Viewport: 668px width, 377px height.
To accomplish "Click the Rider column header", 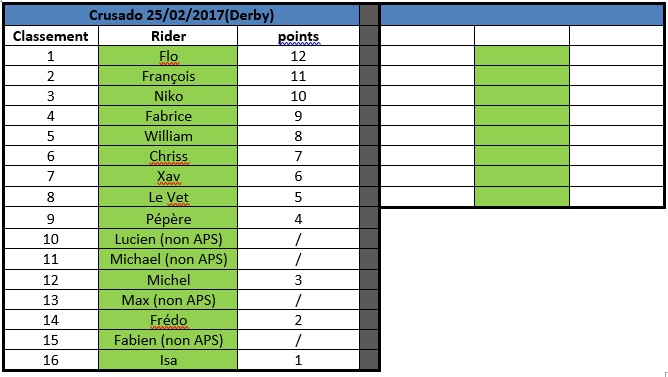I will [168, 36].
